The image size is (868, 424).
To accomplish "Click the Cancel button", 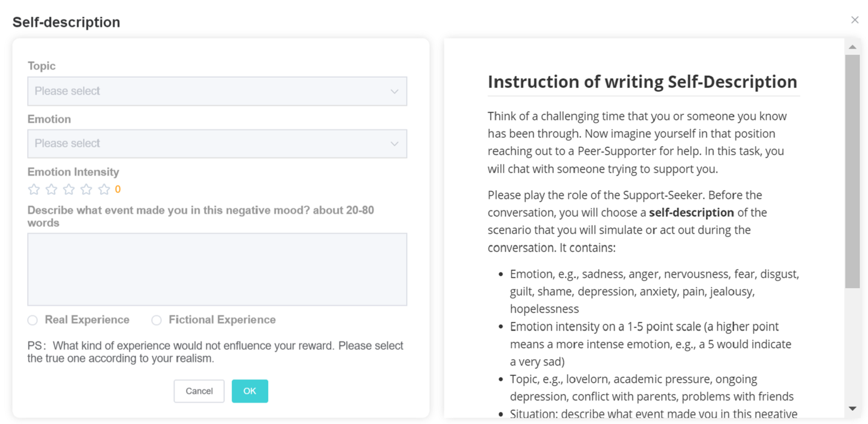I will (199, 391).
